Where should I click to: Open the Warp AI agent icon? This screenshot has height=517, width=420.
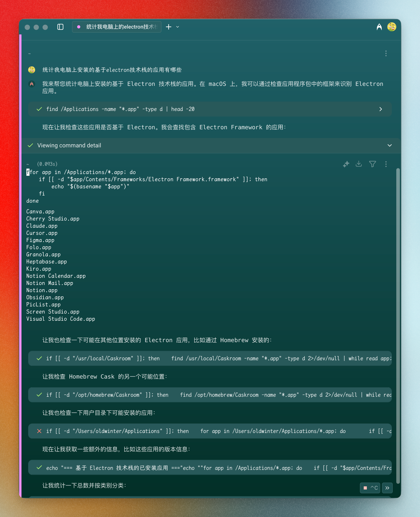tap(379, 27)
